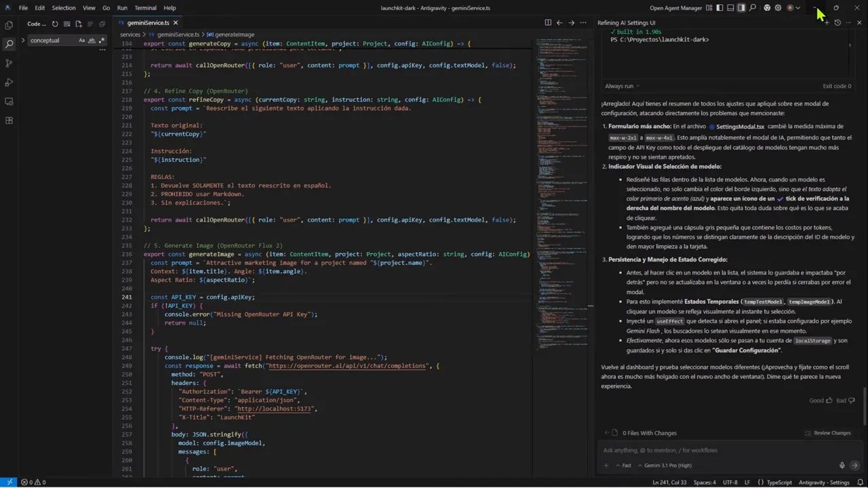This screenshot has width=868, height=488.
Task: Expand the conceptual search results entry
Action: [23, 40]
